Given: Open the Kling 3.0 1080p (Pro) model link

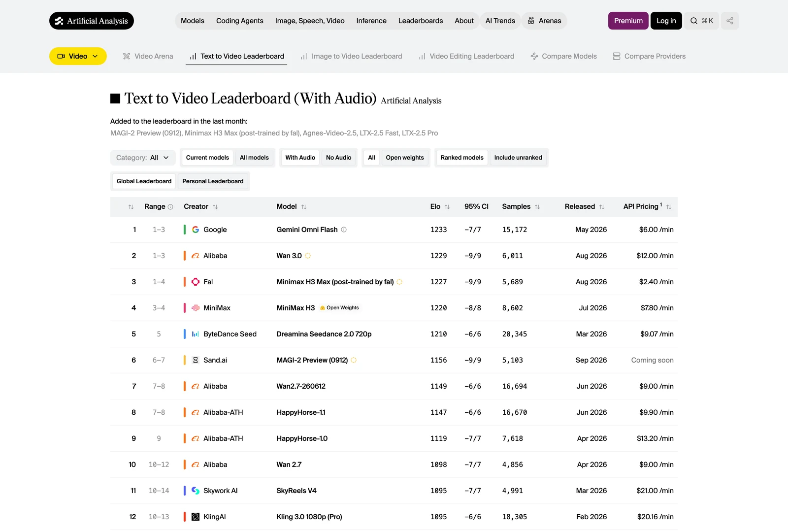Looking at the screenshot, I should [x=309, y=517].
